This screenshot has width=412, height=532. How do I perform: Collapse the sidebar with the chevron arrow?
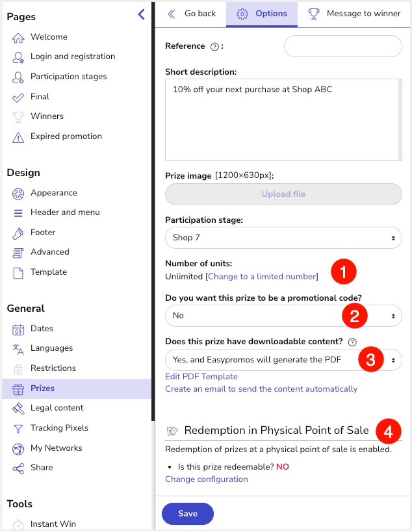coord(141,14)
